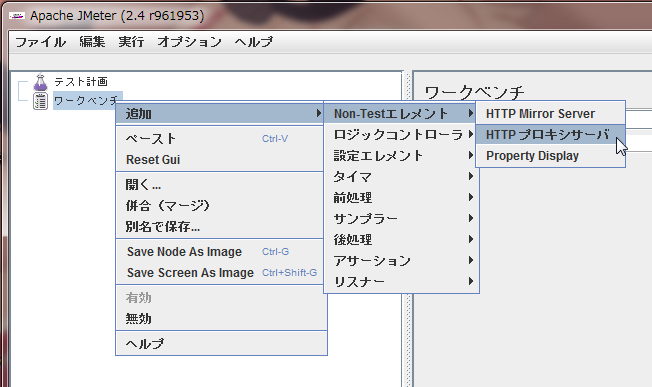The height and width of the screenshot is (387, 652).
Task: Select テスト計画 tree node
Action: pyautogui.click(x=81, y=81)
